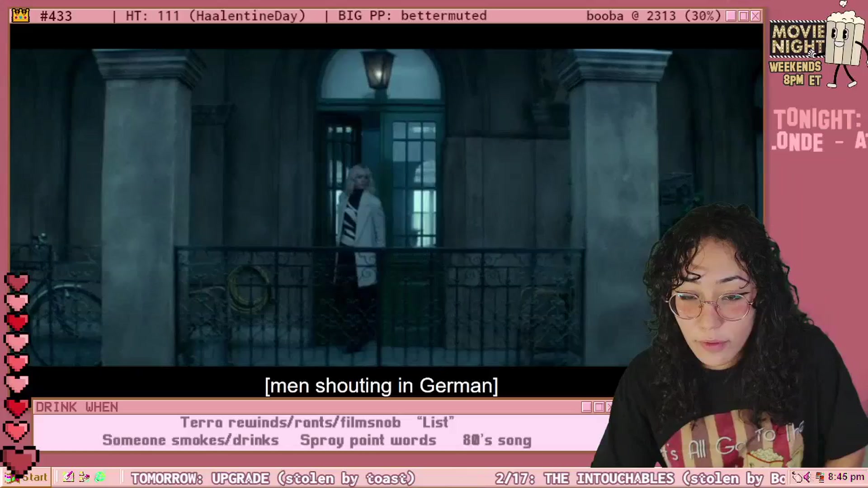
Task: Click the 'WEEKENDS 8PM ET' schedule text
Action: click(x=796, y=74)
